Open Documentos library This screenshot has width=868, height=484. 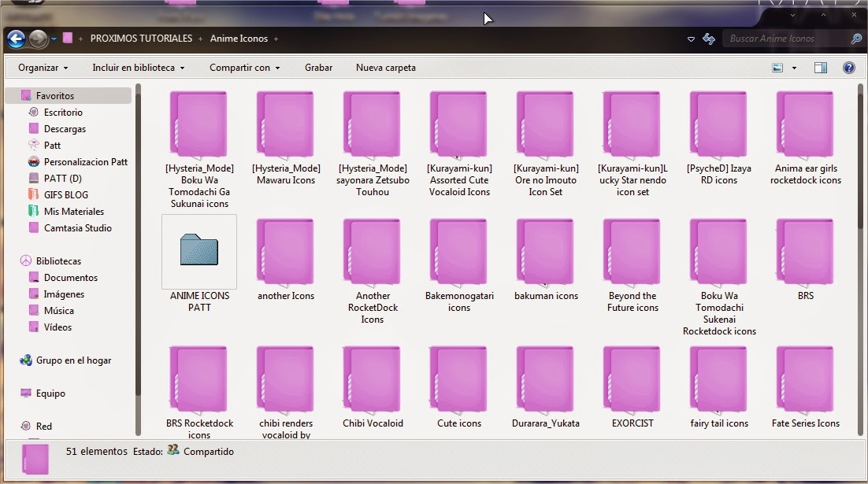(70, 278)
